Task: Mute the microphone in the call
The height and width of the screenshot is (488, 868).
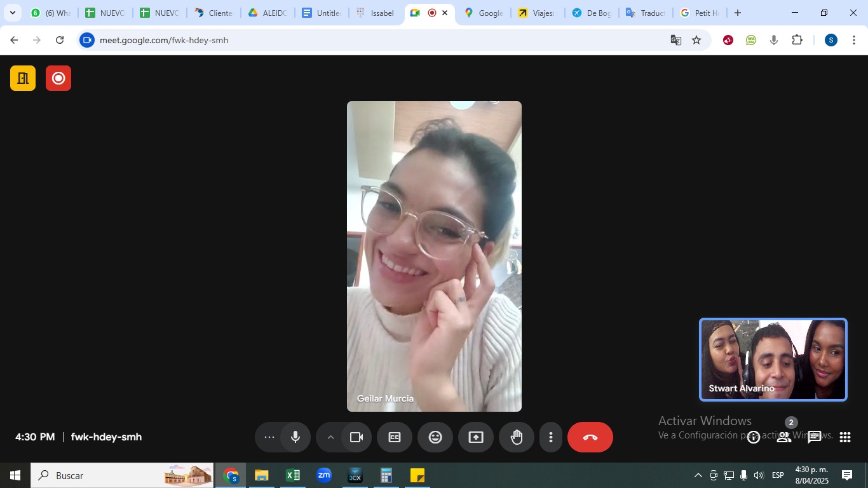Action: (295, 437)
